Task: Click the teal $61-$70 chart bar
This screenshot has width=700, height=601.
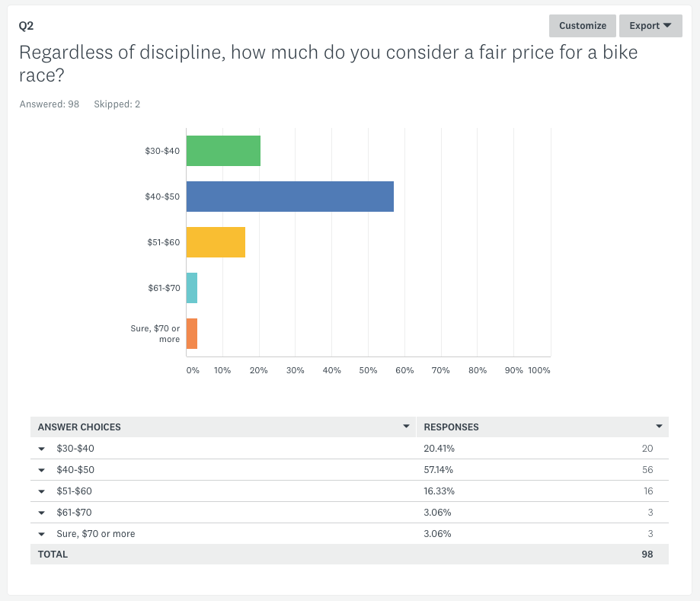Action: [192, 288]
